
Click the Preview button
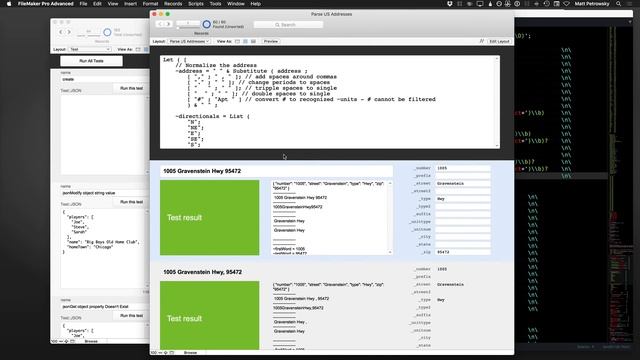(271, 41)
